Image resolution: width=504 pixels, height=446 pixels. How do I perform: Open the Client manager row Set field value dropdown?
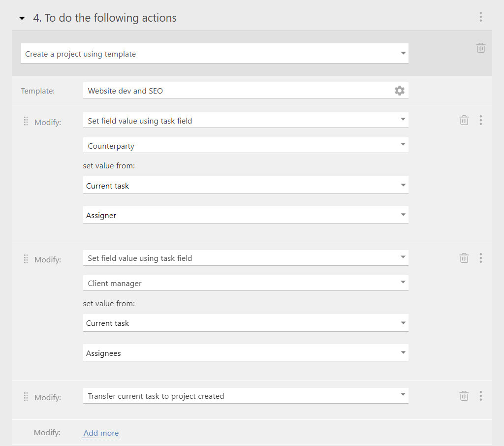[246, 258]
